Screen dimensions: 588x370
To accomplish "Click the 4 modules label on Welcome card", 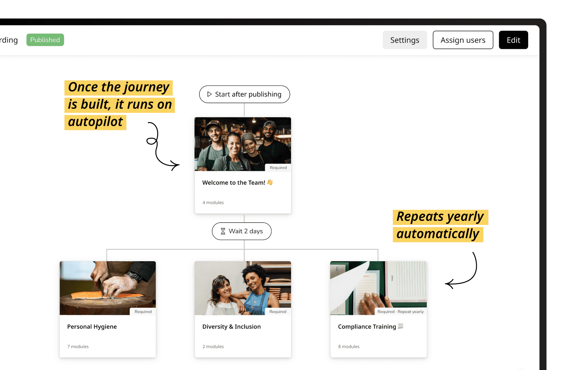I will pyautogui.click(x=213, y=203).
